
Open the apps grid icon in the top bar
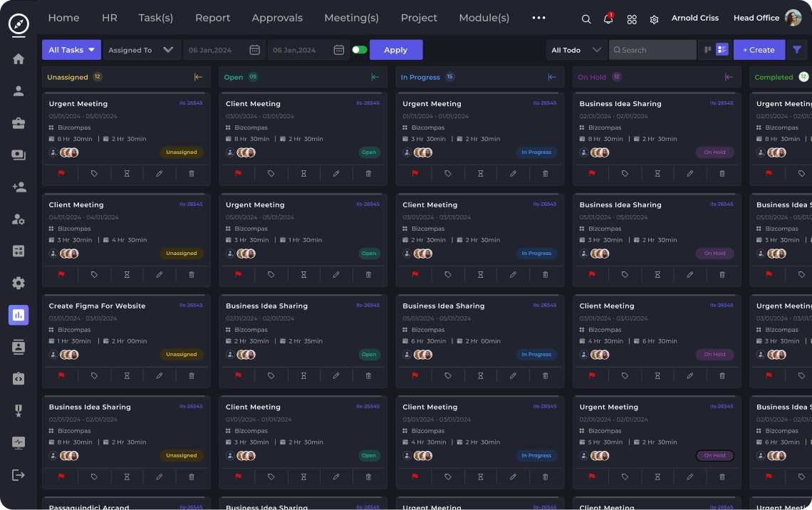coord(632,19)
